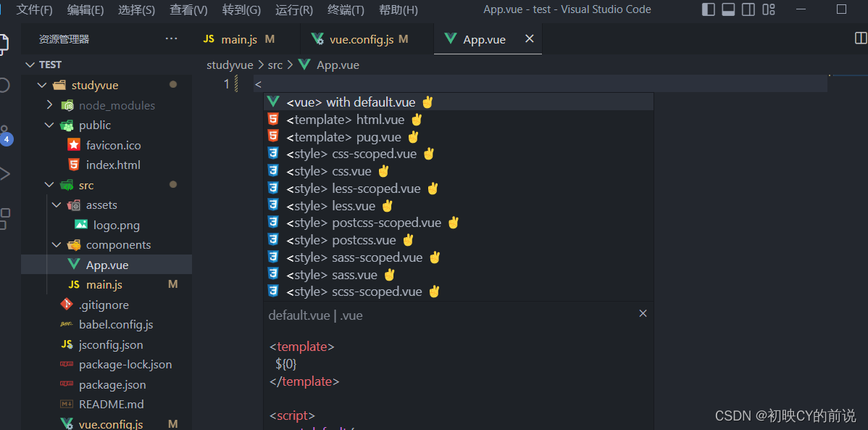Click the npm icon beside package-lock.json

coord(67,365)
